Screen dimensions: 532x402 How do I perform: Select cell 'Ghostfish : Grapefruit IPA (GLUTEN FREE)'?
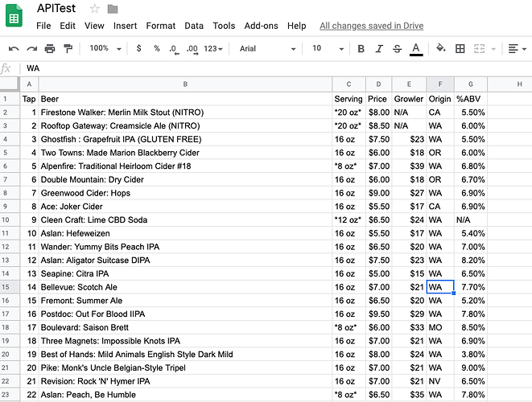click(185, 139)
